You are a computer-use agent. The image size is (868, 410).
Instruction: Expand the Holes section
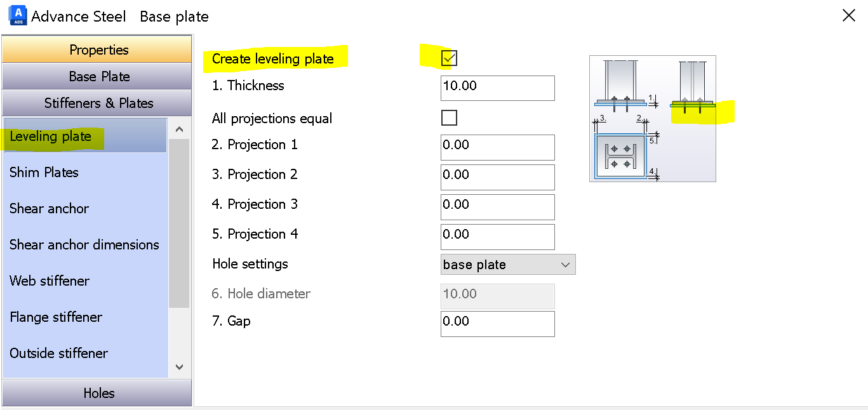[x=97, y=393]
